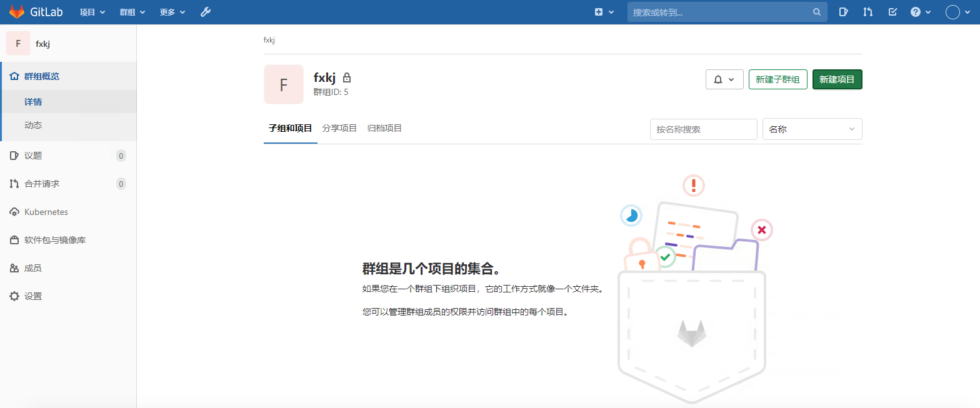This screenshot has width=980, height=408.
Task: Open 设置 in the sidebar
Action: (68, 296)
